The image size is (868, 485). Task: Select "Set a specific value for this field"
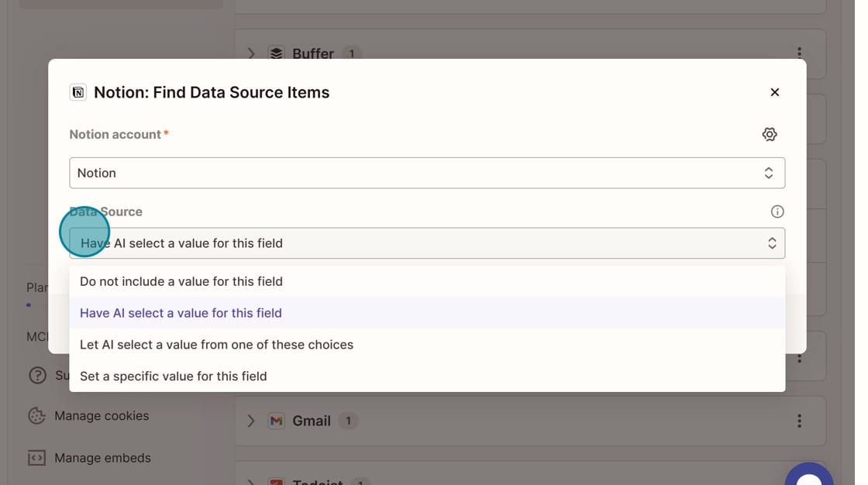173,377
